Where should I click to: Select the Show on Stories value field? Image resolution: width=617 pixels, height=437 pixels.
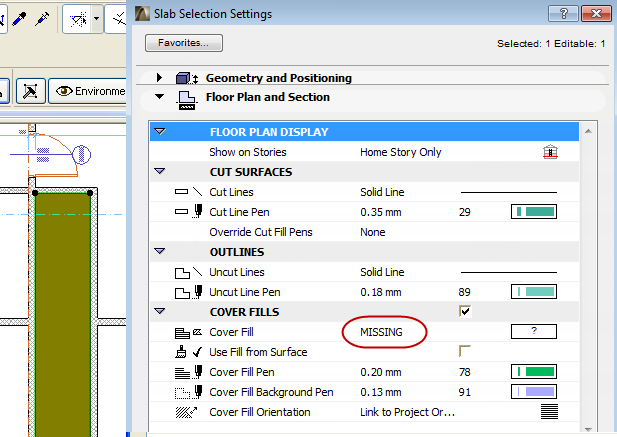coord(401,152)
